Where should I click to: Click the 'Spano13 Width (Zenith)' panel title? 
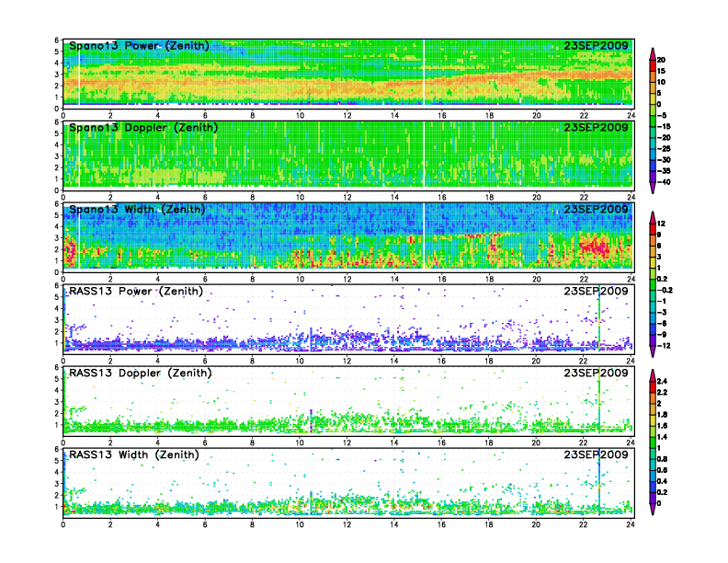coord(137,210)
